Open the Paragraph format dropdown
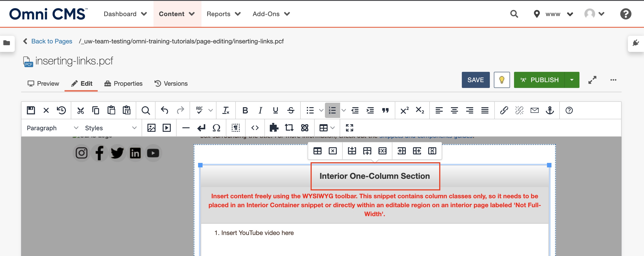 (52, 128)
